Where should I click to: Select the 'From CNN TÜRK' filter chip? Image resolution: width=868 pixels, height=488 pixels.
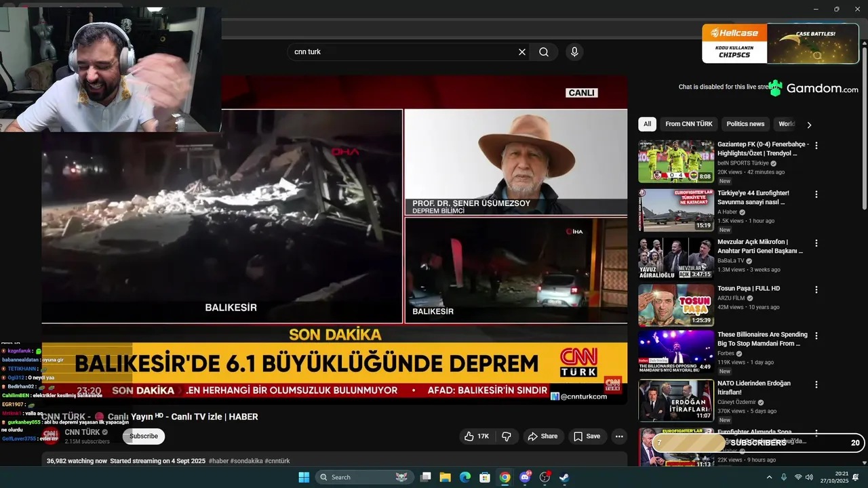[x=688, y=124]
